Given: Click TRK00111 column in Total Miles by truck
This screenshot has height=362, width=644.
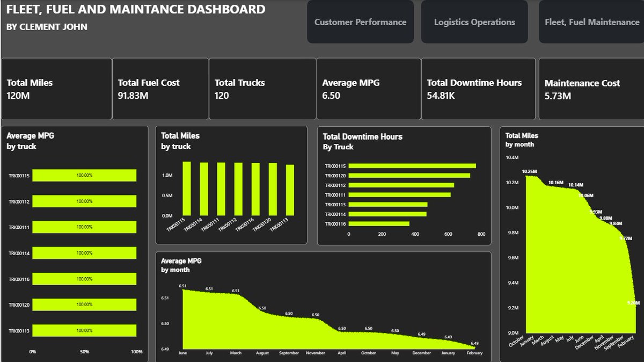Looking at the screenshot, I should click(221, 189).
